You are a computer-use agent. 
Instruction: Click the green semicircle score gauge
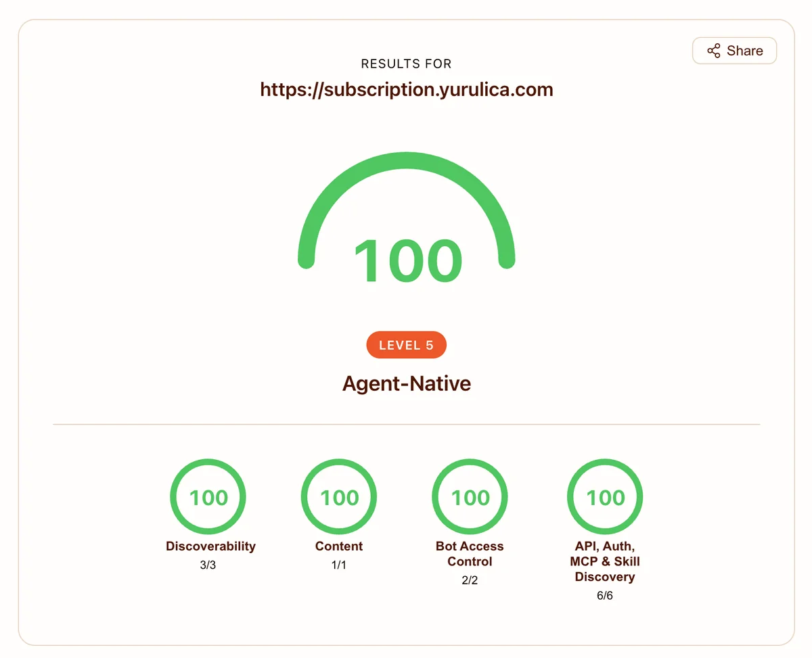(407, 210)
